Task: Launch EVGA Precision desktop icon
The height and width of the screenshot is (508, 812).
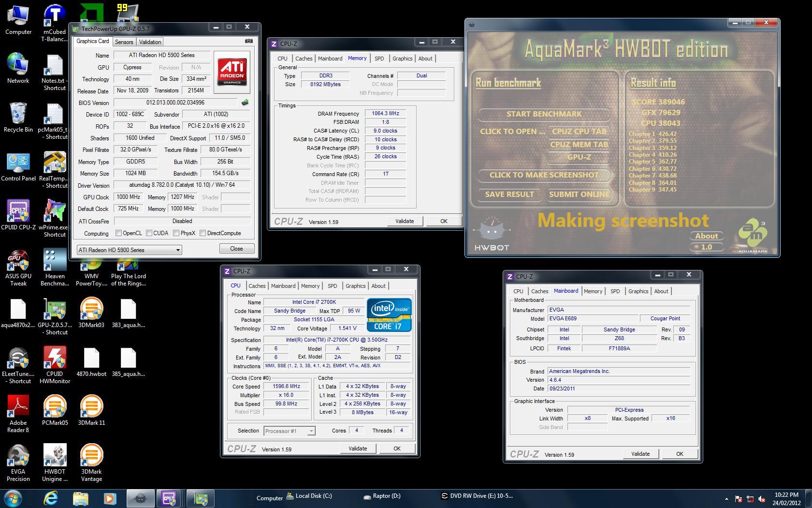Action: pos(18,463)
